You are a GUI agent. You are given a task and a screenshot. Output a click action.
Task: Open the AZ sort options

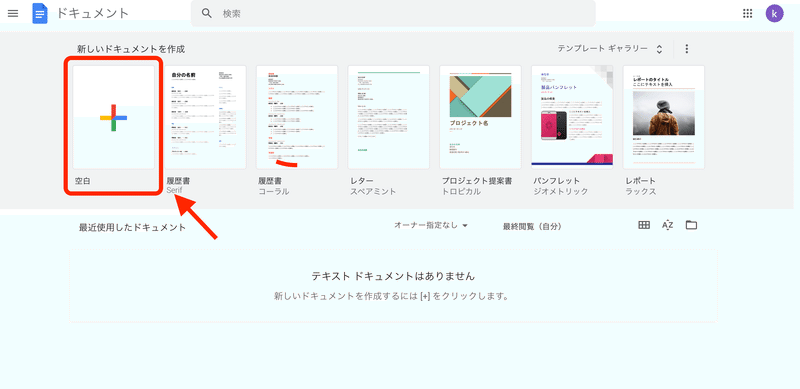(667, 225)
